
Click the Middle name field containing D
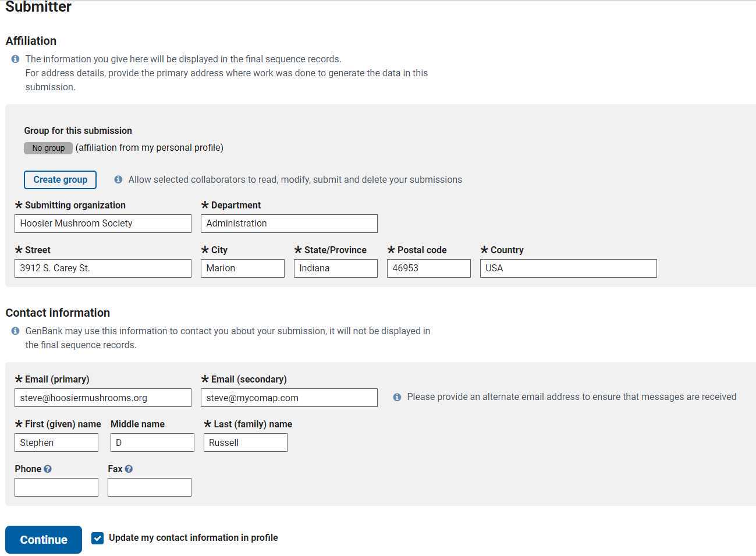(x=152, y=442)
